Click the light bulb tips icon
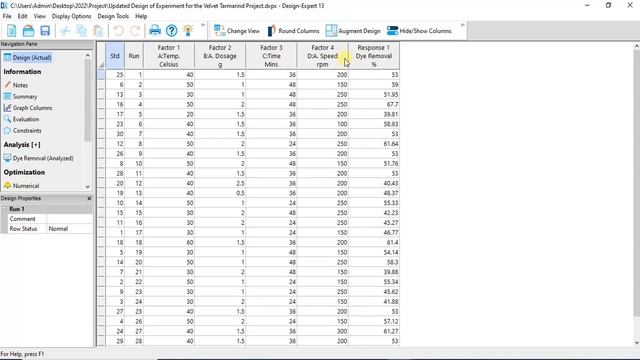 [188, 31]
